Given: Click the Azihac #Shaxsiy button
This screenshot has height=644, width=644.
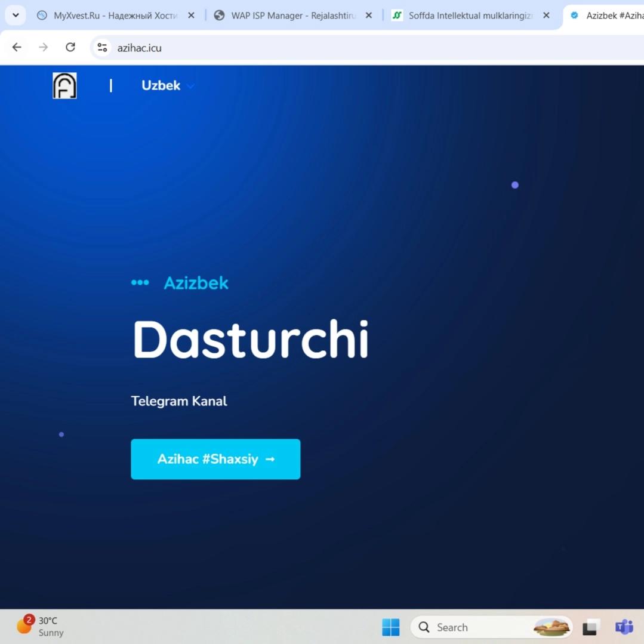Looking at the screenshot, I should 215,459.
